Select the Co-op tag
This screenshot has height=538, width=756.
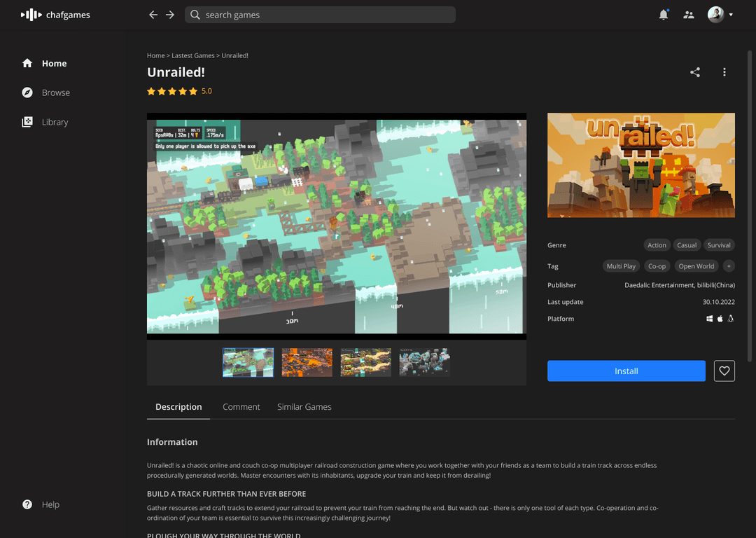point(657,266)
